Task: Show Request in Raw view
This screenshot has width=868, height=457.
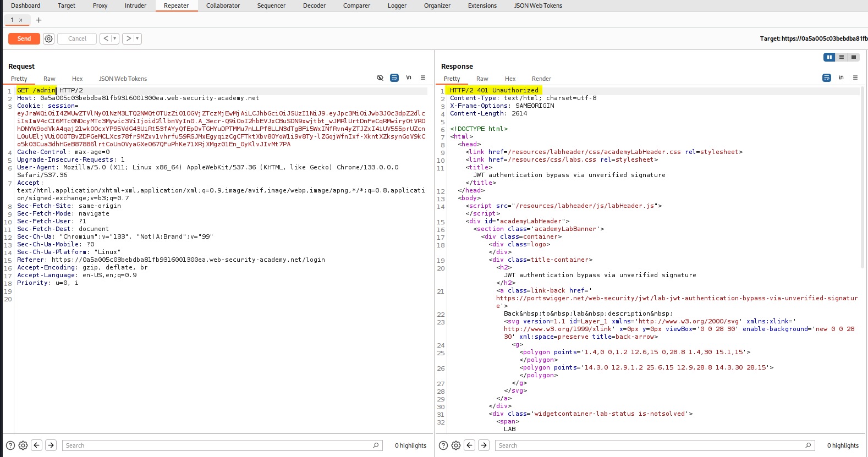Action: [x=50, y=79]
